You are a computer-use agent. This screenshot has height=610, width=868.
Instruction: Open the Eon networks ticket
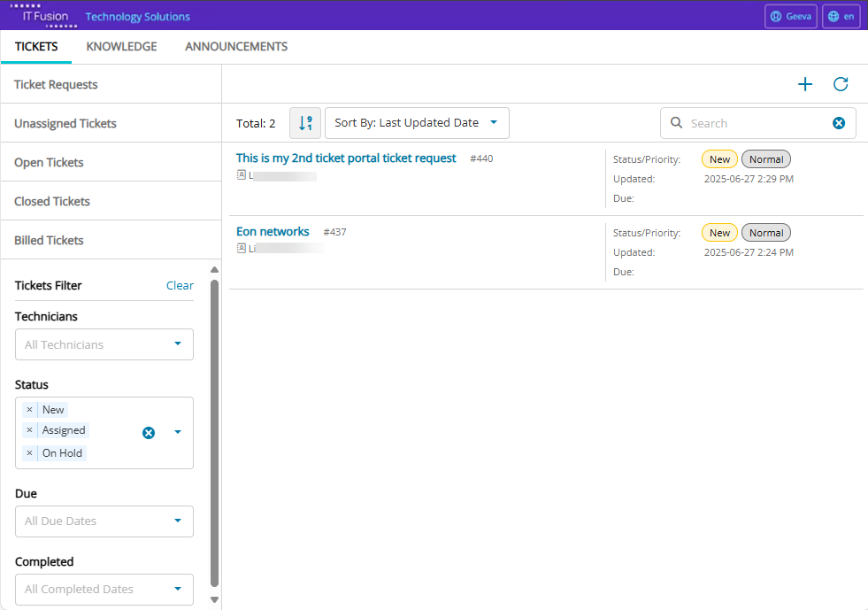(273, 232)
